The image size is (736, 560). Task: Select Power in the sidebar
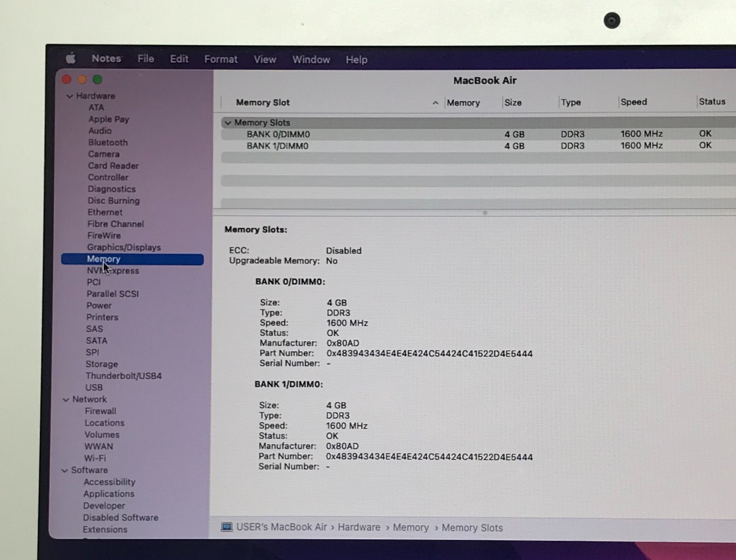click(99, 306)
